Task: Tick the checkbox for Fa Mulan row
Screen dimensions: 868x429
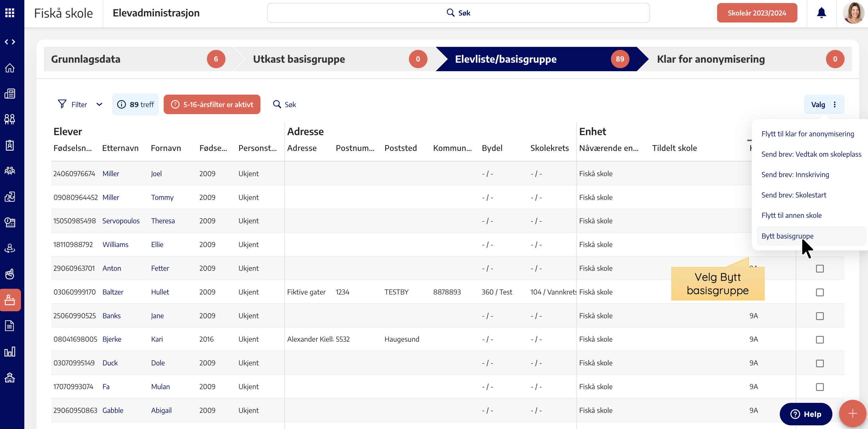Action: tap(820, 387)
